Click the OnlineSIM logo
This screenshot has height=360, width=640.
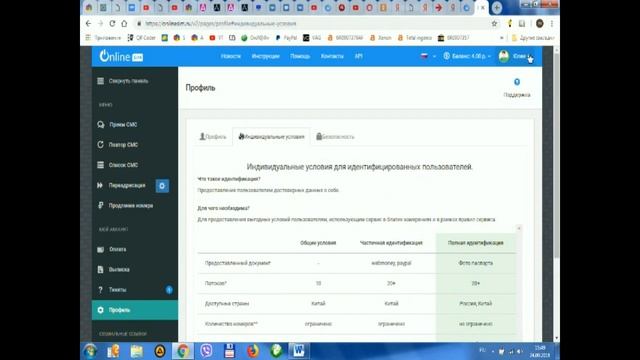tap(121, 56)
